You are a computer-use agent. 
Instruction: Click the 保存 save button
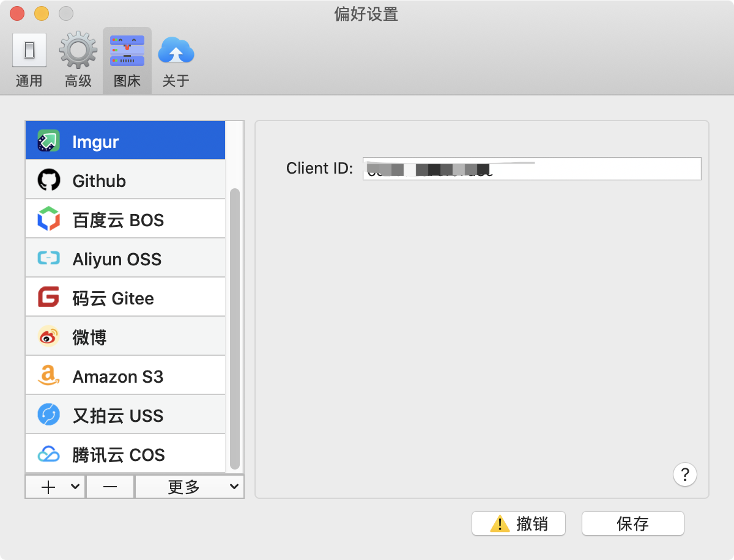[x=633, y=523]
